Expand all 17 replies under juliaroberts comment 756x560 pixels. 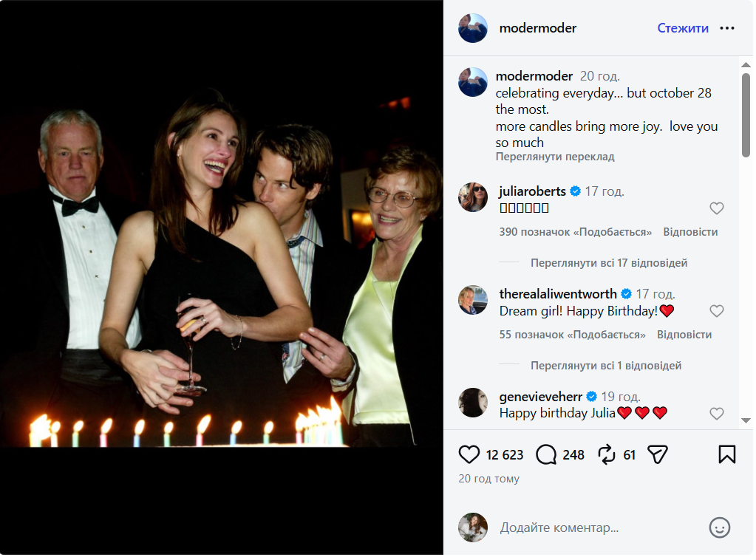(608, 263)
